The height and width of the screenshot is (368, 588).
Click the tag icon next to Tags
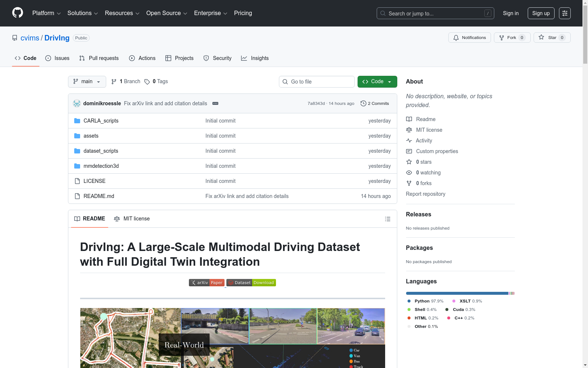(147, 82)
